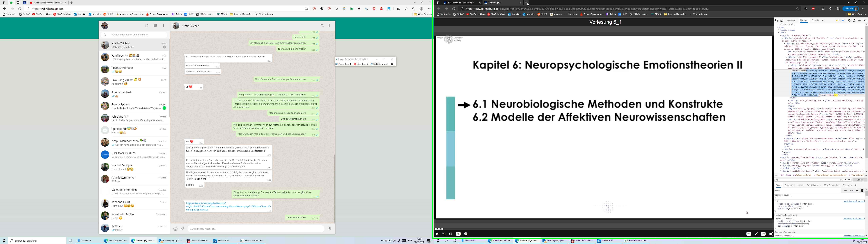Open the emoji picker in message bar
The width and height of the screenshot is (868, 244).
175,229
